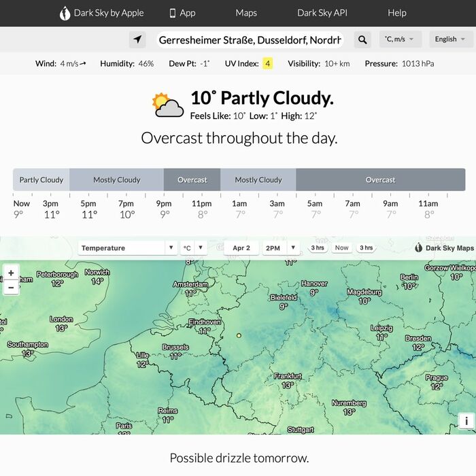Click the magnifying glass search icon
This screenshot has height=476, width=476.
(x=362, y=39)
